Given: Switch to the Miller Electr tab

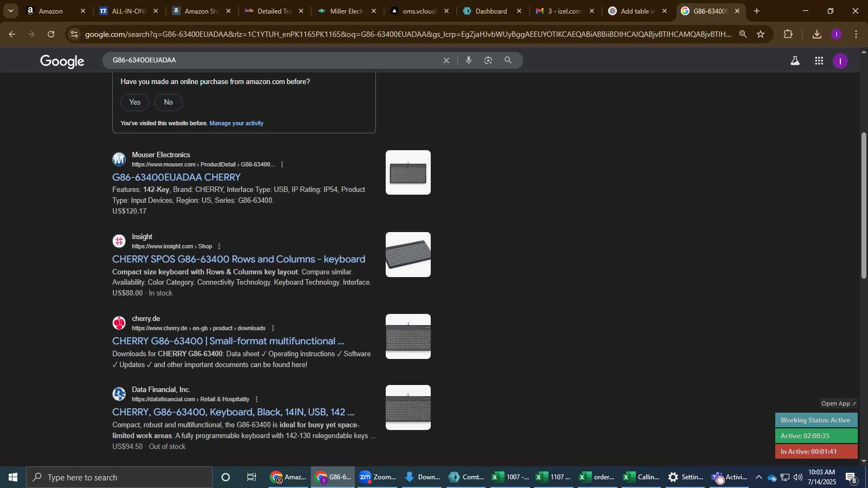Looking at the screenshot, I should 346,11.
